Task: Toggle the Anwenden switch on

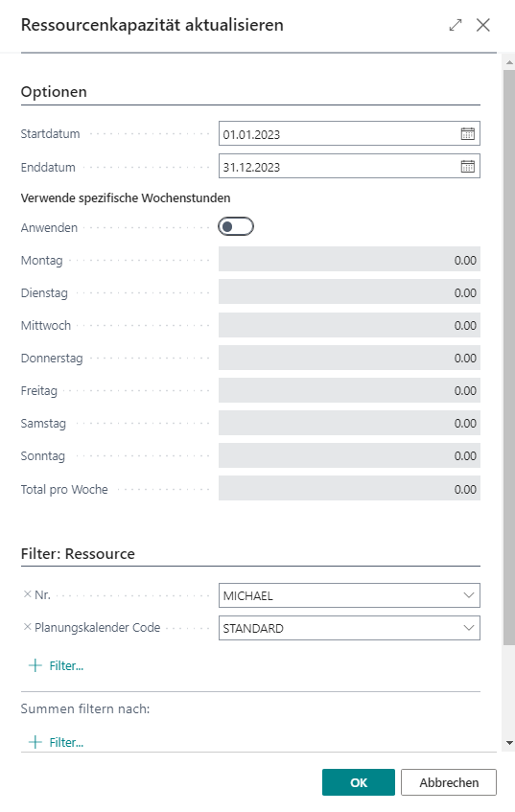Action: coord(236,227)
